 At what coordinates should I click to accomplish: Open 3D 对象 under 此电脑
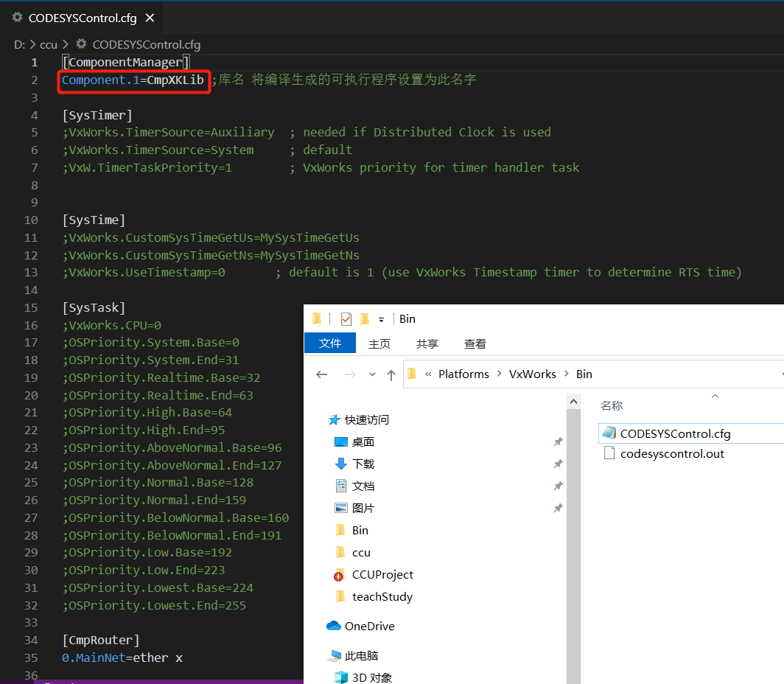click(x=372, y=677)
